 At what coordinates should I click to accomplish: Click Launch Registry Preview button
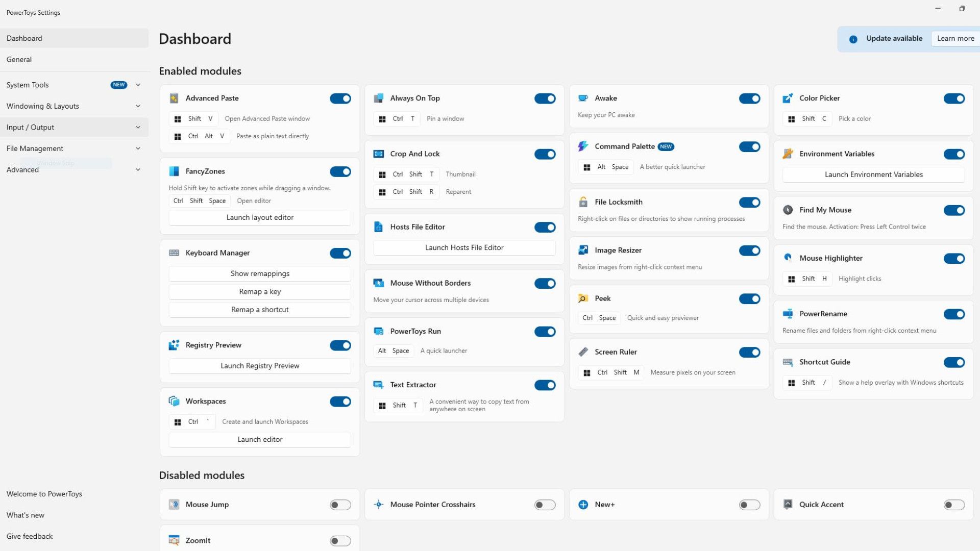(x=260, y=366)
